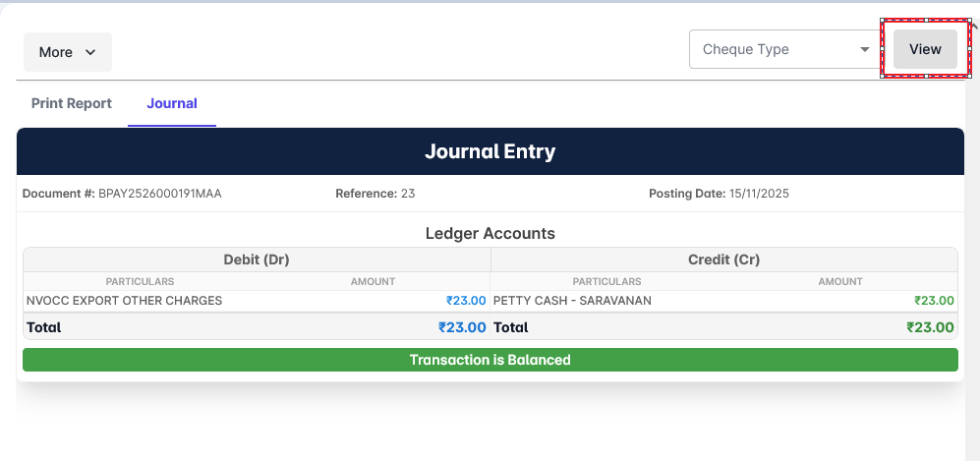Click the blue debit total ₹23.00
Image resolution: width=980 pixels, height=461 pixels.
462,327
